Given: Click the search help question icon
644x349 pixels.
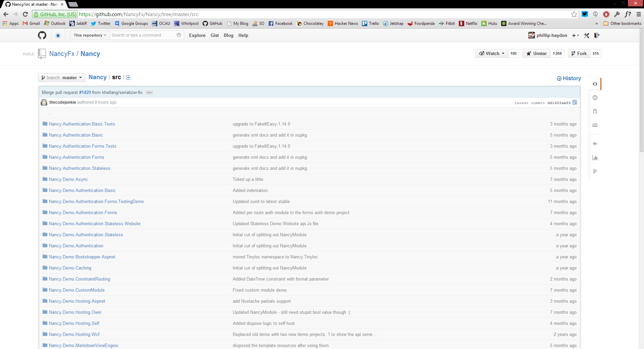Looking at the screenshot, I should click(x=179, y=35).
